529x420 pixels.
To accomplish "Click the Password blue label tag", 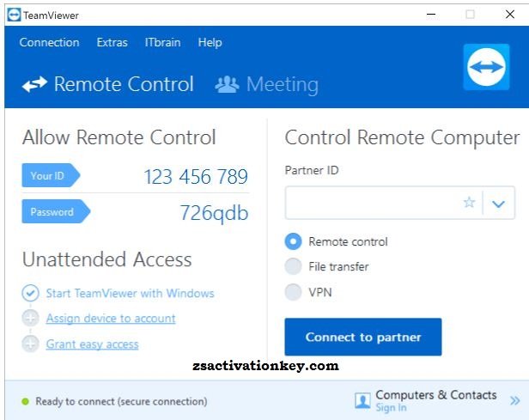I will tap(56, 211).
